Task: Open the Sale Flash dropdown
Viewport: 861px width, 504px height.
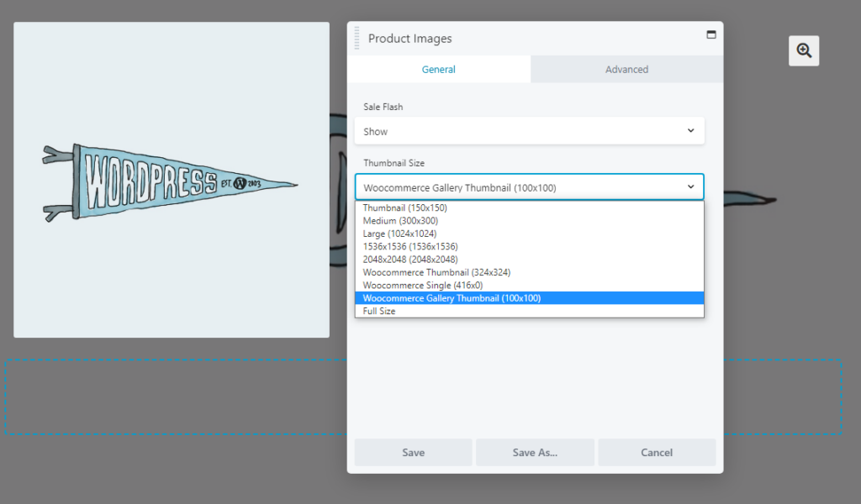Action: click(x=530, y=131)
